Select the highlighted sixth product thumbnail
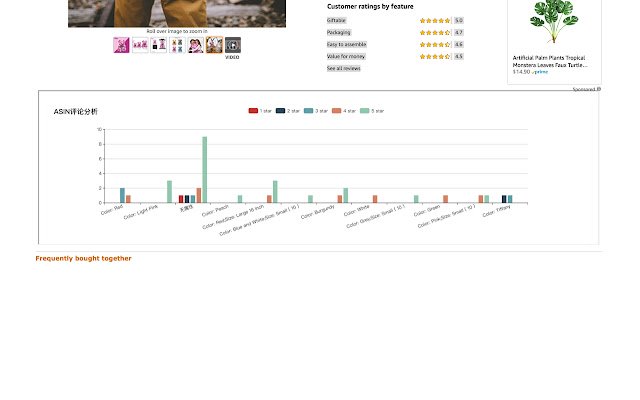 (x=214, y=45)
